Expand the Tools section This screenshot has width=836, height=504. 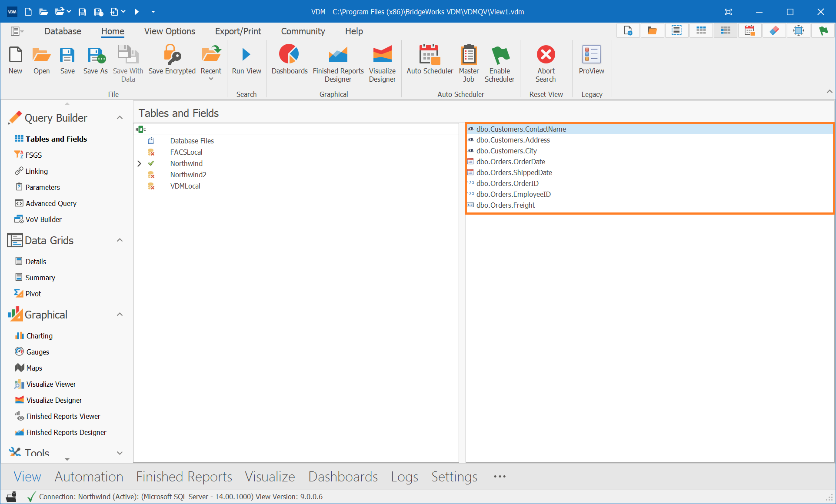(120, 453)
